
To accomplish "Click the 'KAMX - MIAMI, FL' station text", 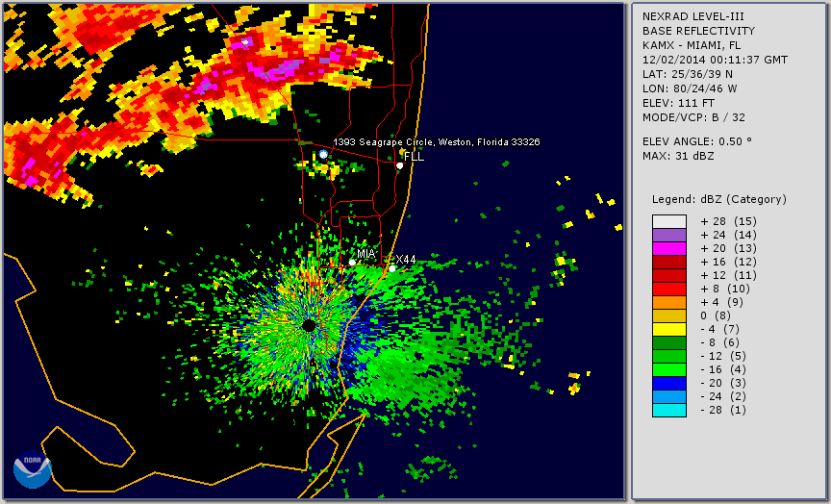I will [692, 45].
